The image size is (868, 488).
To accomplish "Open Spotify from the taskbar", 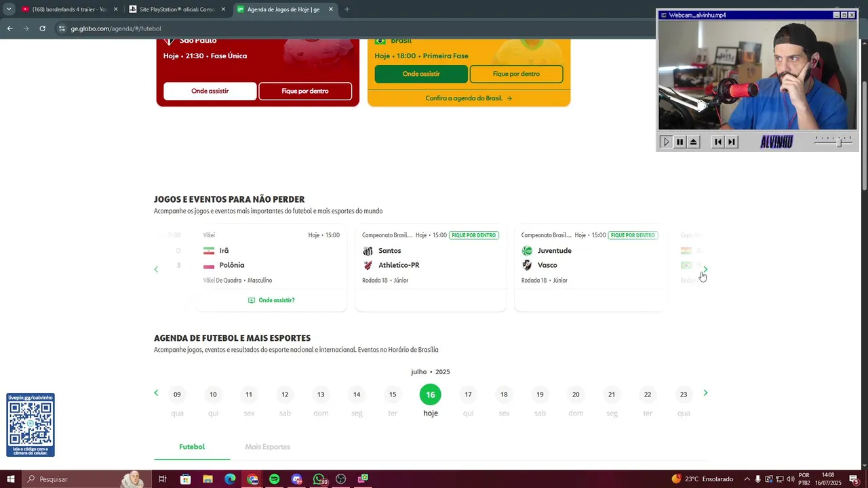I will (274, 479).
